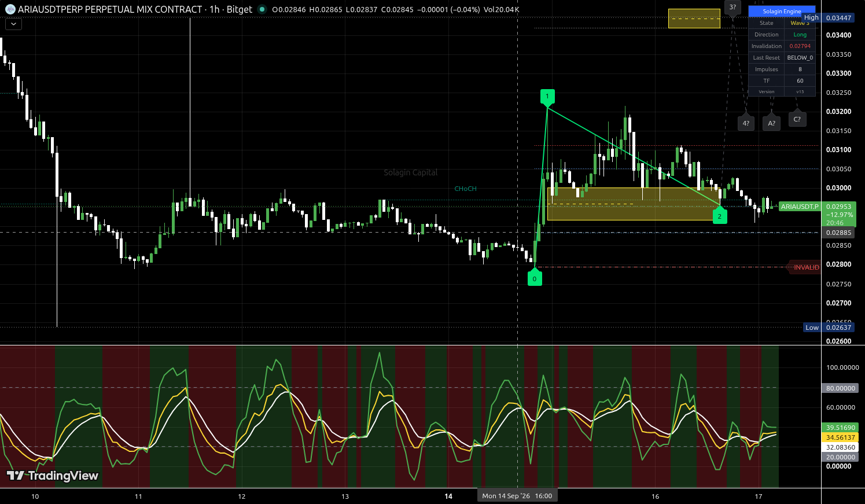Click date 10 on the time axis
This screenshot has width=865, height=504.
click(35, 496)
